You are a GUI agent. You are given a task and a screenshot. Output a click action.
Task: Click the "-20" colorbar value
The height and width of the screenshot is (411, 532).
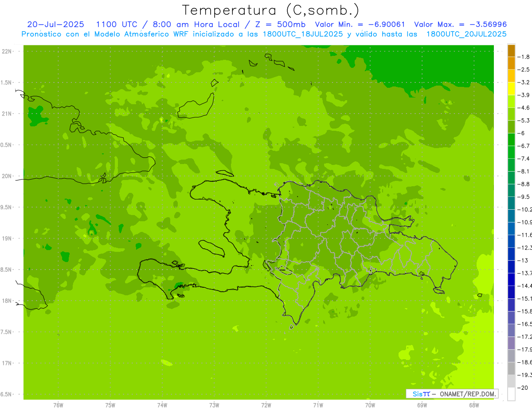pyautogui.click(x=523, y=388)
